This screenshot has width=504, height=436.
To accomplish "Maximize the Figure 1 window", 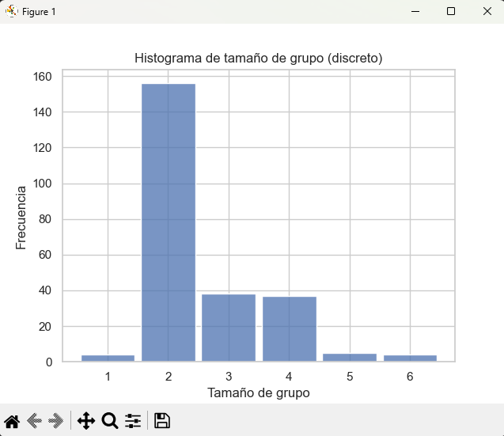I will point(451,12).
